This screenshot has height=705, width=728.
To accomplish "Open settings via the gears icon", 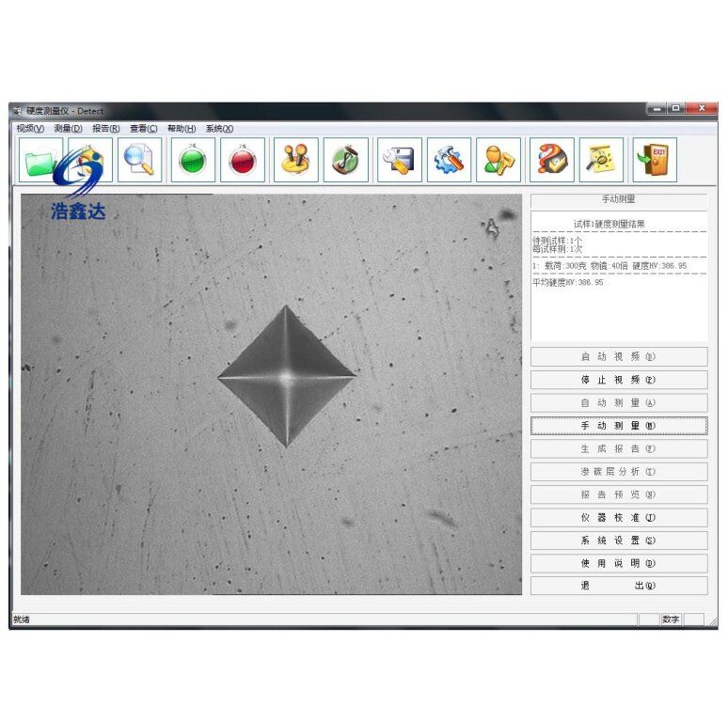I will pos(450,160).
